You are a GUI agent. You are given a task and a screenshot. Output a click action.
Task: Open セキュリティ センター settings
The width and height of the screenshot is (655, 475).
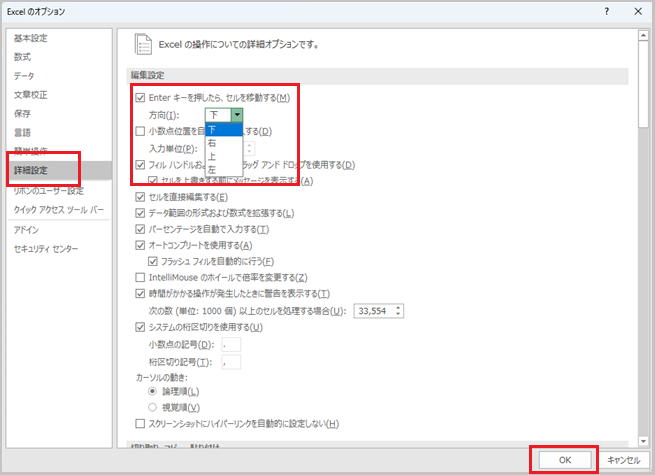pyautogui.click(x=46, y=249)
